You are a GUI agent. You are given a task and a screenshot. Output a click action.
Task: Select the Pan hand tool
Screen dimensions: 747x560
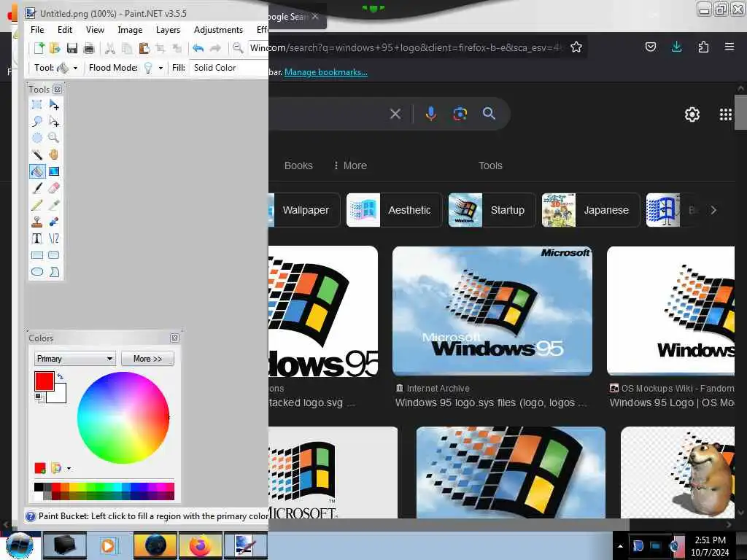pos(54,155)
